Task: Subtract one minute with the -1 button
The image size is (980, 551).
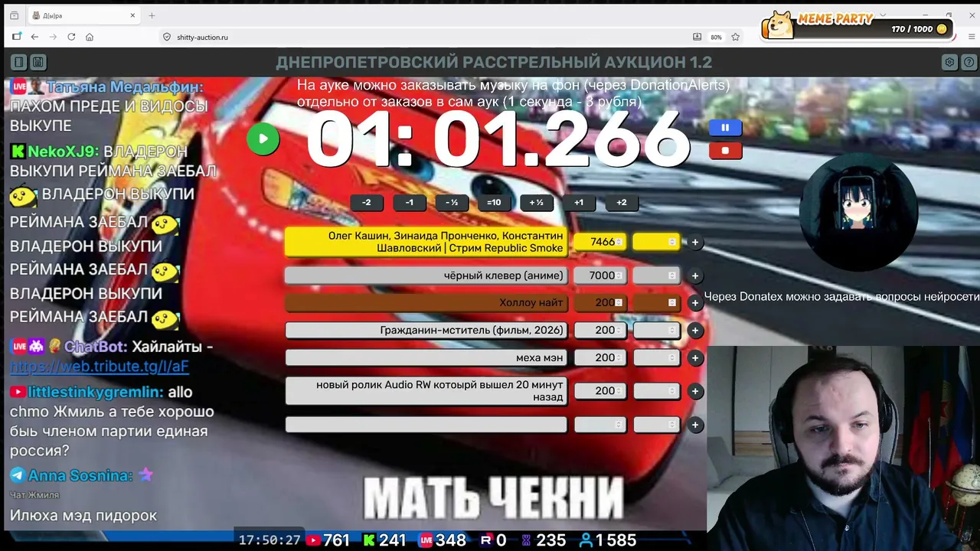Action: [409, 203]
